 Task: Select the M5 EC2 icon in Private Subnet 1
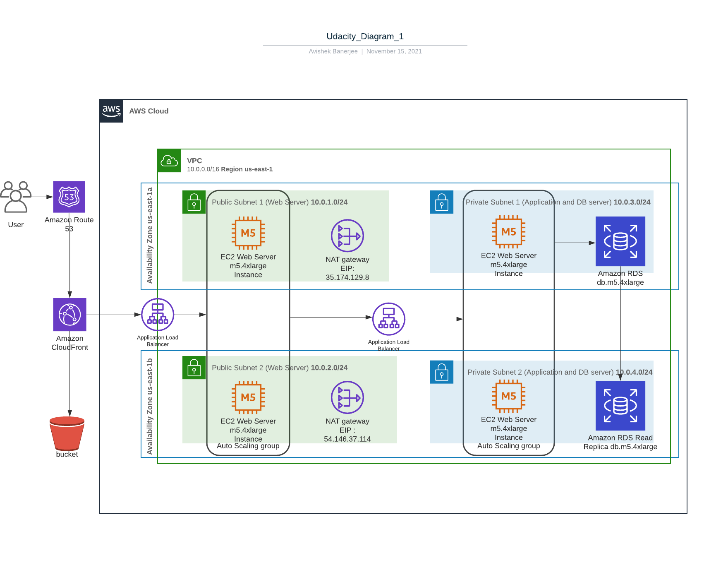point(509,232)
